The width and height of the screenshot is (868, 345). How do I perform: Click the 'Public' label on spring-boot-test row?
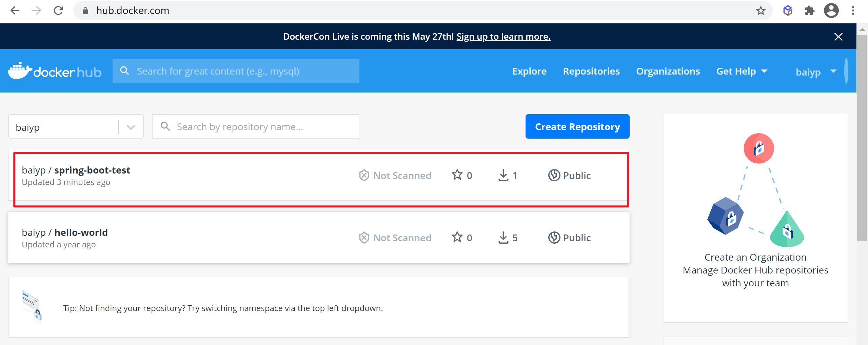coord(577,176)
